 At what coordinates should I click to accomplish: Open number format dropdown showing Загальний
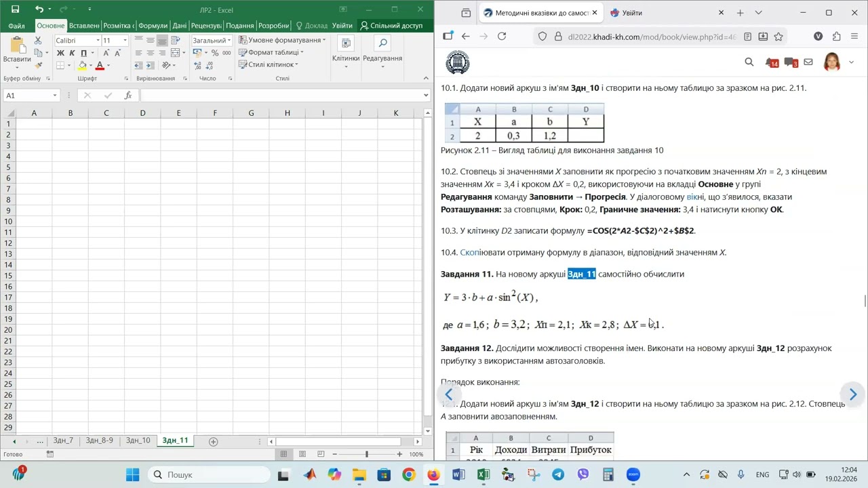click(x=229, y=41)
